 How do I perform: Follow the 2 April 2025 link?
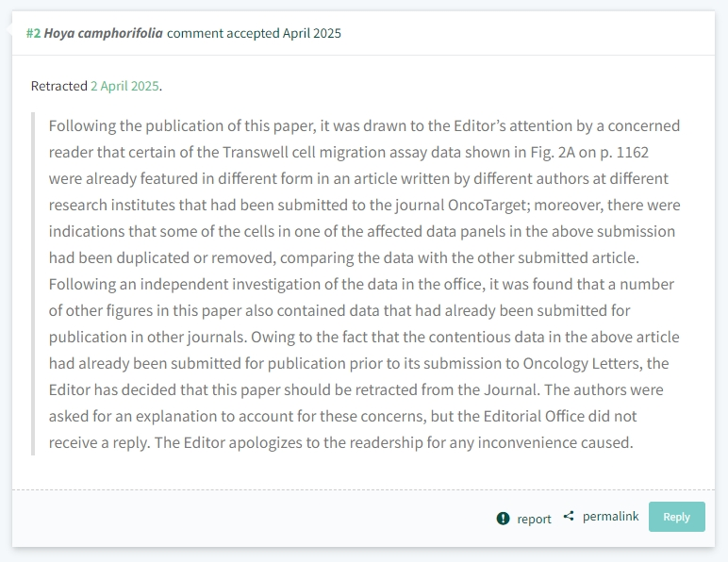tap(124, 87)
